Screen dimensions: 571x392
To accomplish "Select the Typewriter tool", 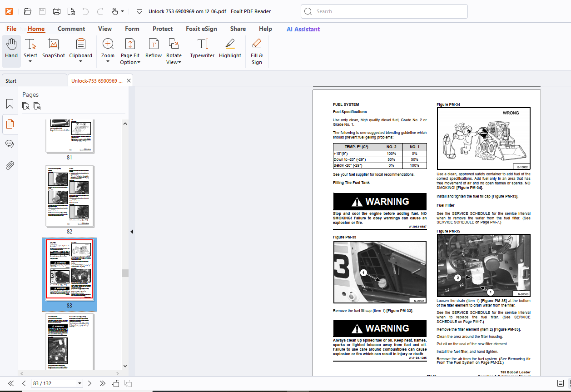I will pyautogui.click(x=202, y=49).
